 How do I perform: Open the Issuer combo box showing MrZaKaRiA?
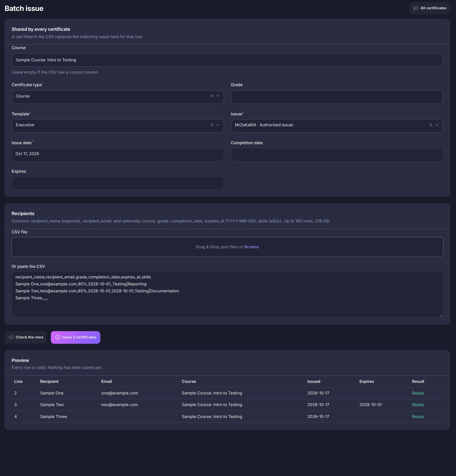(x=337, y=126)
